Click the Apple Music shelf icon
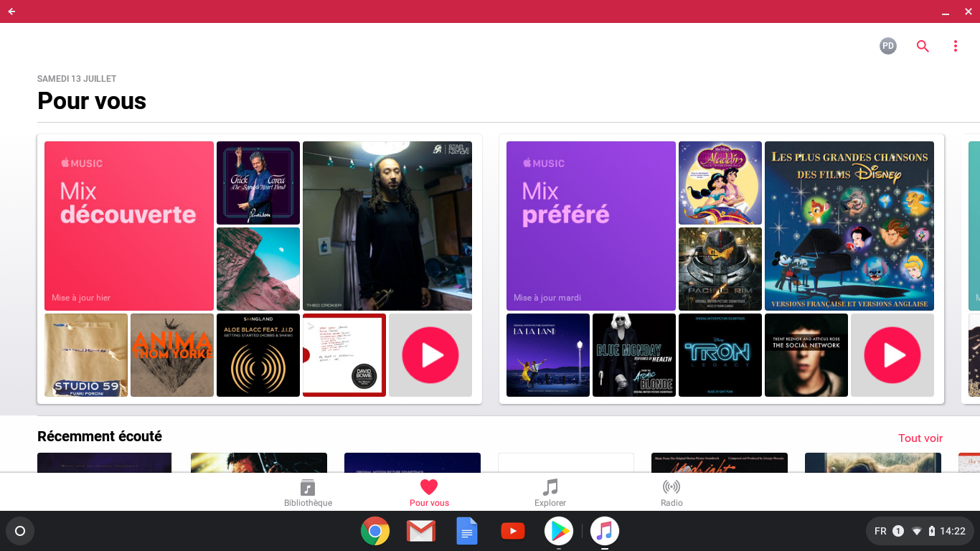The image size is (980, 551). (x=605, y=531)
